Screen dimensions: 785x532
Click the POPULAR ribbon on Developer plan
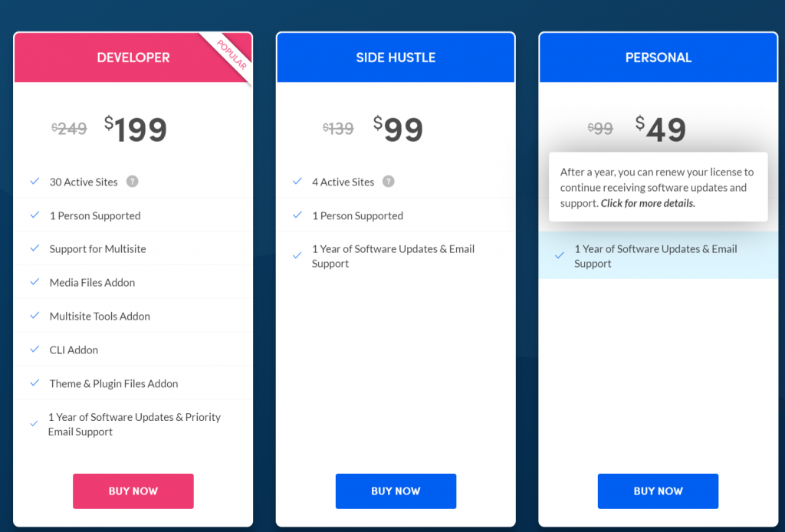pos(232,54)
